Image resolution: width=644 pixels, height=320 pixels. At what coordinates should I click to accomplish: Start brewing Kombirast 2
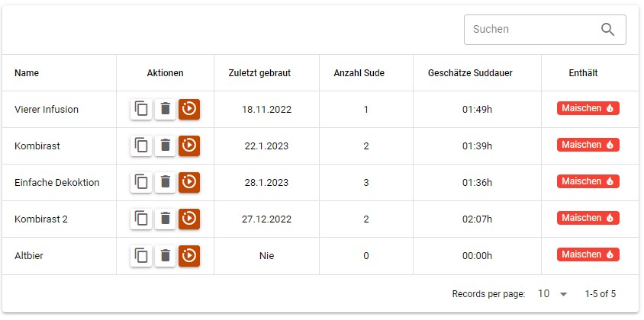(189, 219)
